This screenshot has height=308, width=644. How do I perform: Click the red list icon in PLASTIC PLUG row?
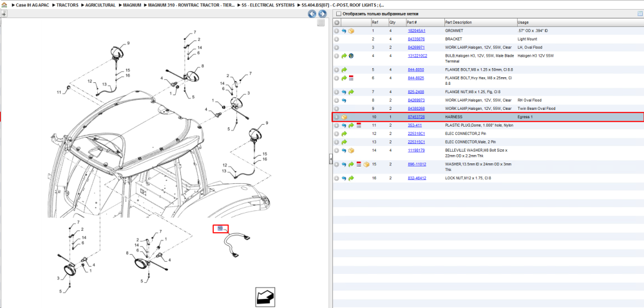click(x=358, y=125)
